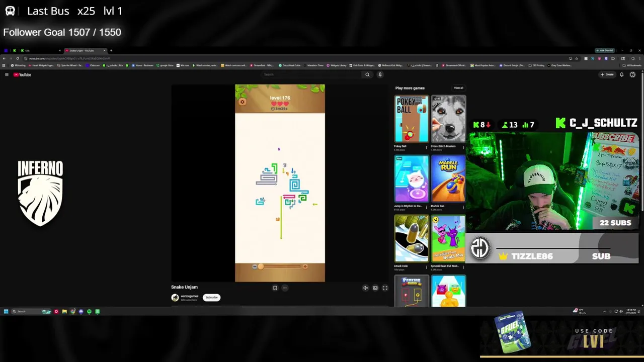This screenshot has width=644, height=362.
Task: Save Snake Unjam with bookmark icon
Action: pyautogui.click(x=275, y=288)
